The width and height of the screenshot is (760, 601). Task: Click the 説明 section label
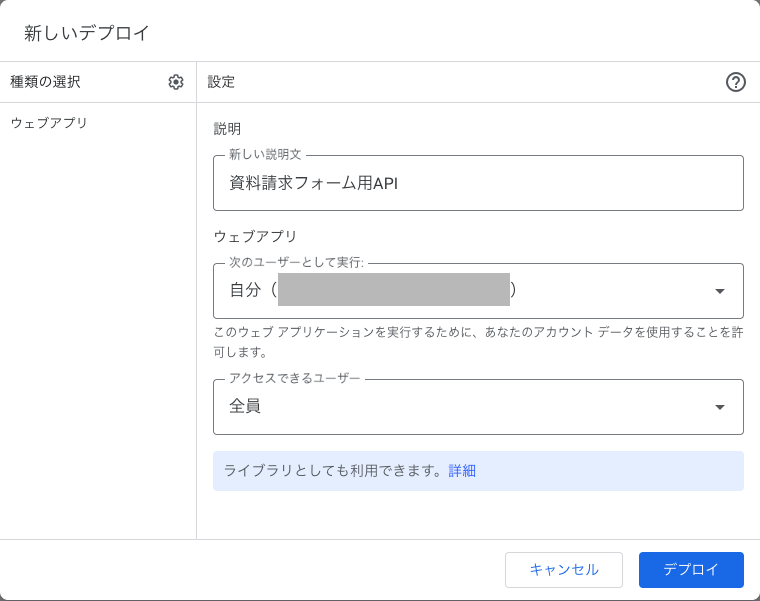pos(227,128)
